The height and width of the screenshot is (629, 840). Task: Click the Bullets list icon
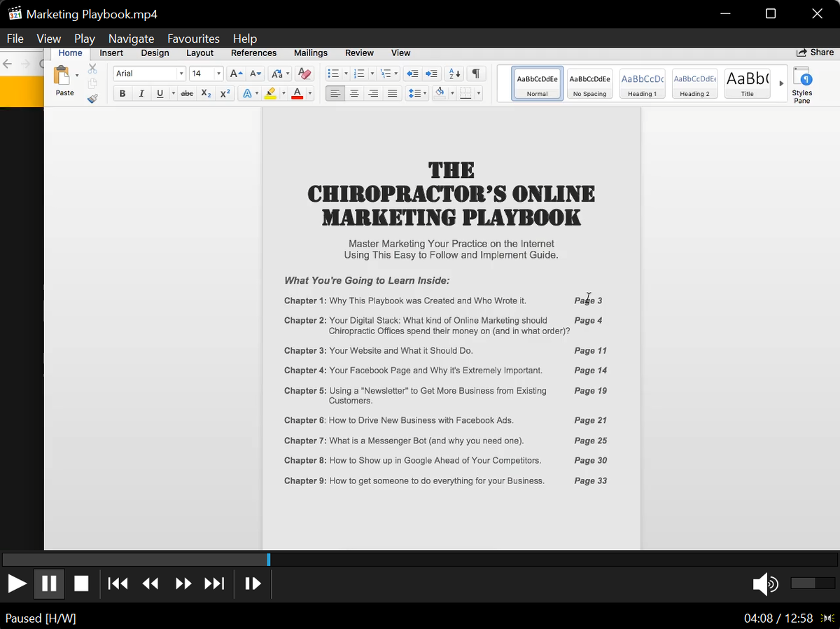(x=333, y=74)
